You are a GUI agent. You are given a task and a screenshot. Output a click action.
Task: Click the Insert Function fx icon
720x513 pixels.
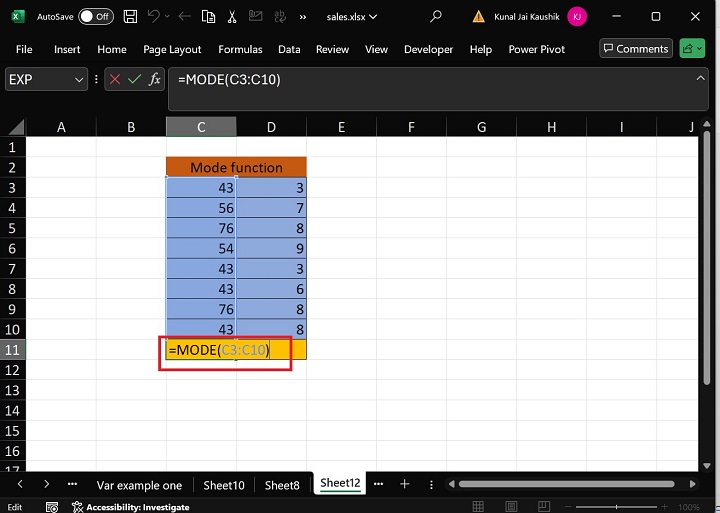tap(155, 79)
